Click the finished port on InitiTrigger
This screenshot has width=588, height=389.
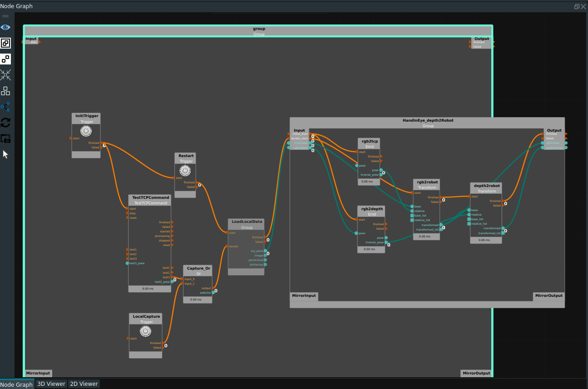101,143
